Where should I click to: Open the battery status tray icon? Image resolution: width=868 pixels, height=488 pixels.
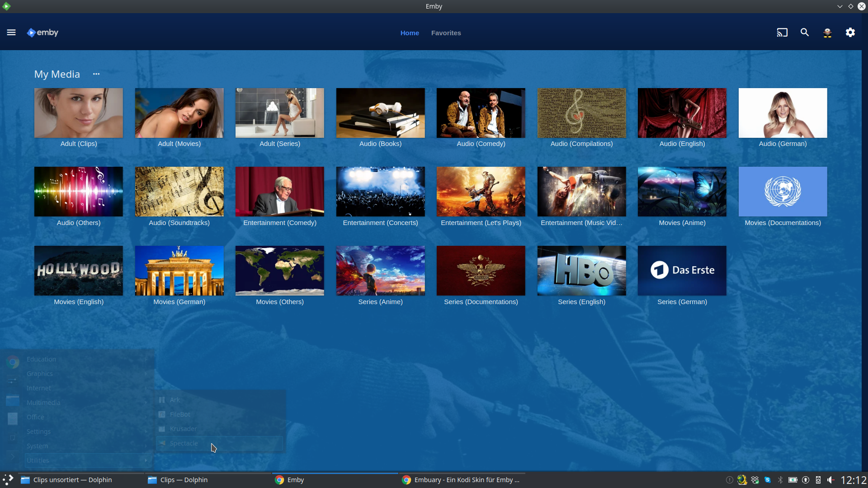793,480
